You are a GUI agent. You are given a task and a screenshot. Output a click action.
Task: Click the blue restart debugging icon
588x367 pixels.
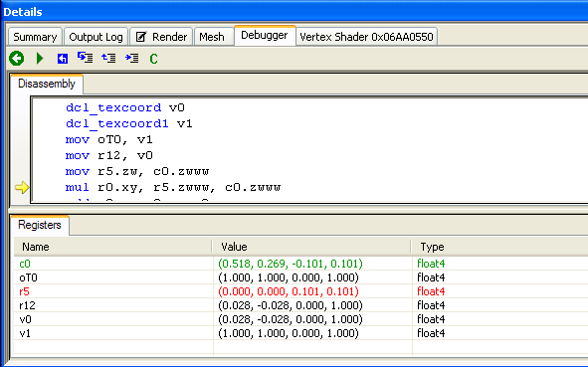pyautogui.click(x=63, y=59)
